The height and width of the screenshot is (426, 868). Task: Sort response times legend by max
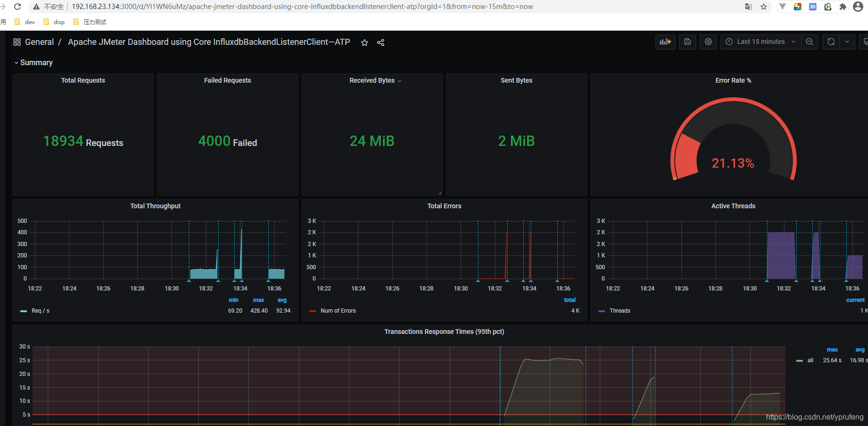click(832, 350)
